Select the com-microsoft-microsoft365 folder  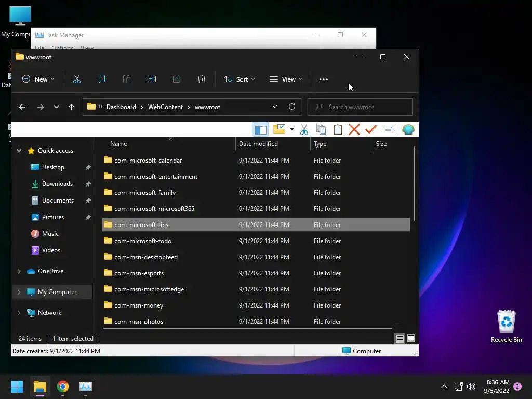click(256, 209)
